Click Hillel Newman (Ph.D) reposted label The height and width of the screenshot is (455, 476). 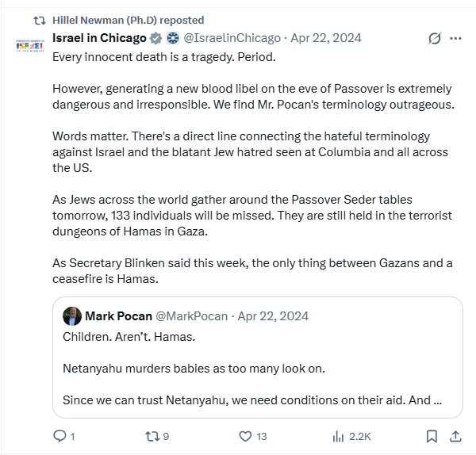(x=128, y=21)
